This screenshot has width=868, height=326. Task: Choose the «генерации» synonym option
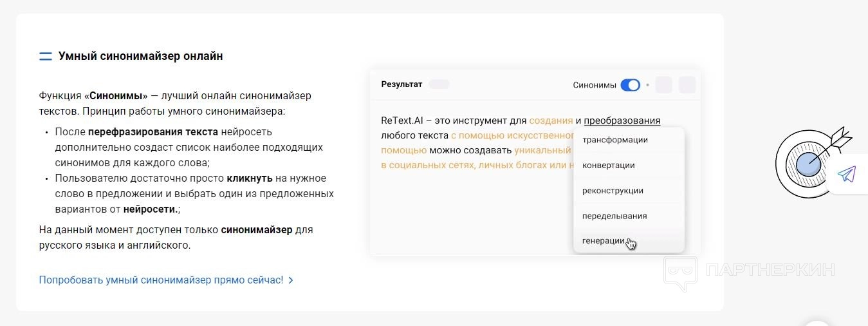tap(604, 241)
